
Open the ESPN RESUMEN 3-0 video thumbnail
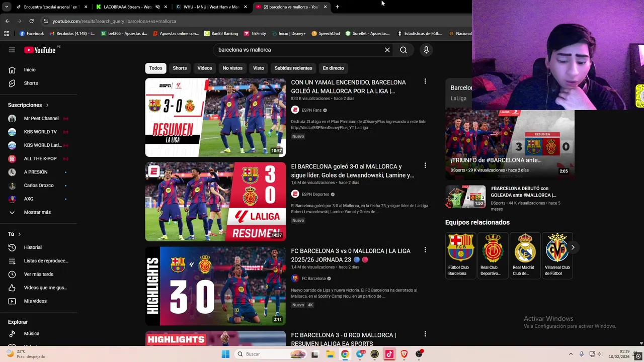[215, 117]
